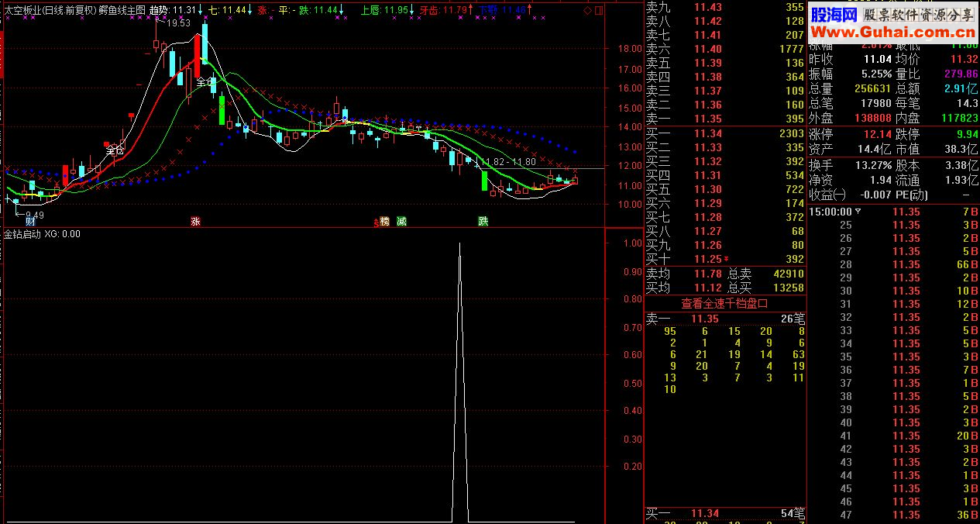Click the 均价 11.32 value
This screenshot has width=980, height=524.
[965, 59]
